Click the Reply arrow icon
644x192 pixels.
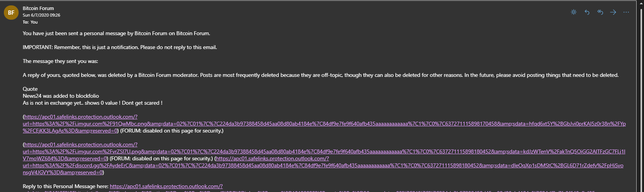[587, 12]
